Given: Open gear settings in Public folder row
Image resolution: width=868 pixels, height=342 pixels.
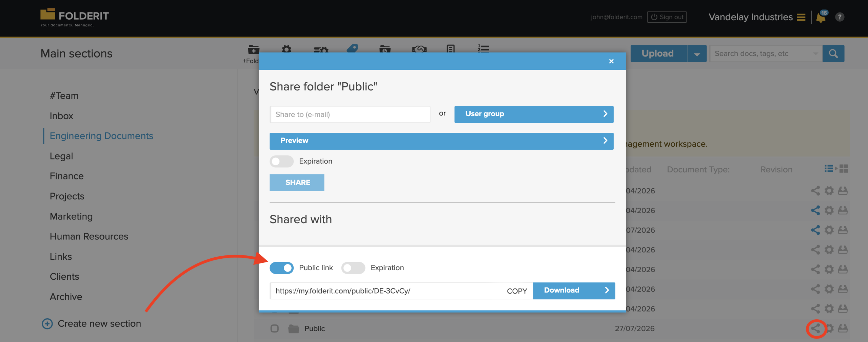Looking at the screenshot, I should click(x=829, y=328).
